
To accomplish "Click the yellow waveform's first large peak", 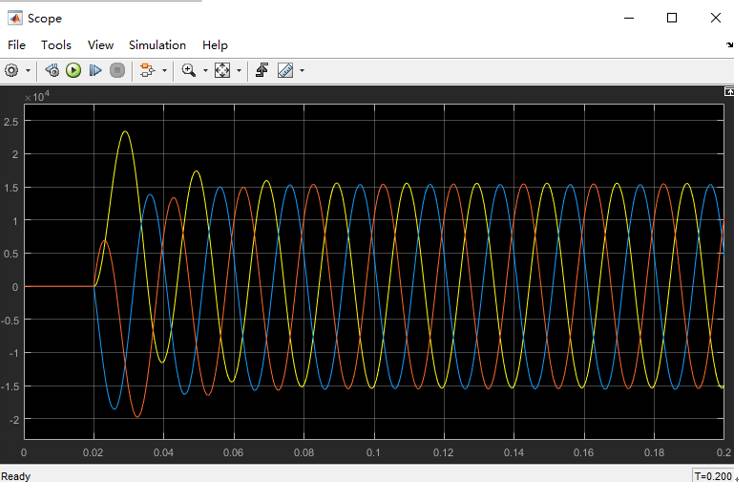I will 125,131.
